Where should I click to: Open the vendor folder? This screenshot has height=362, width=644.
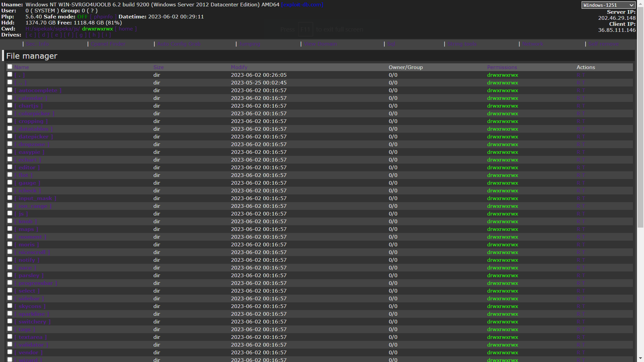[x=29, y=353]
